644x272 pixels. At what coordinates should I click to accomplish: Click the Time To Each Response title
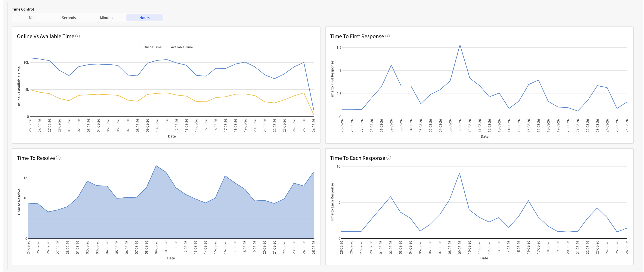(358, 158)
